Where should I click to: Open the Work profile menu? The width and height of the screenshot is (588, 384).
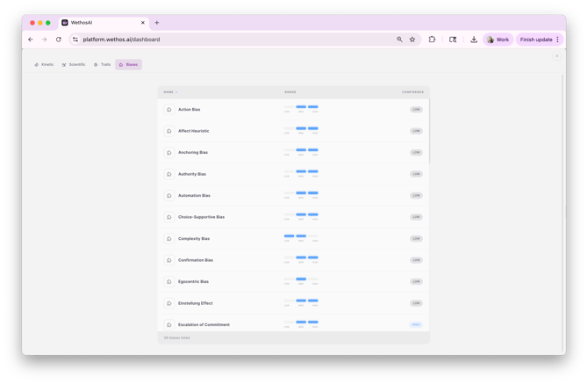coord(498,40)
